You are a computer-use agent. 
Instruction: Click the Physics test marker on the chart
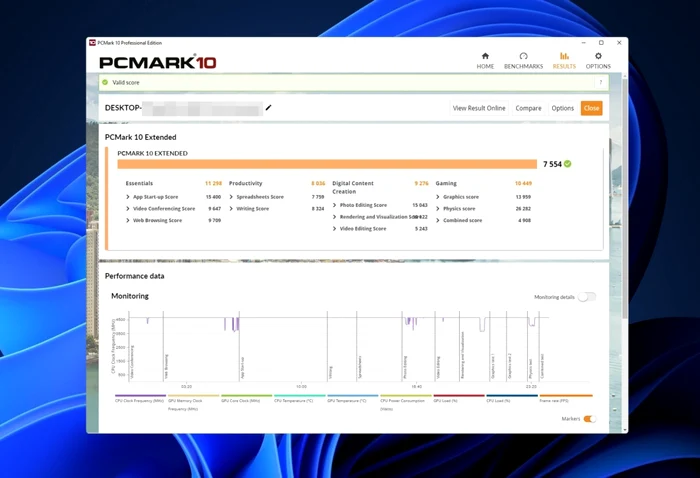pos(530,369)
